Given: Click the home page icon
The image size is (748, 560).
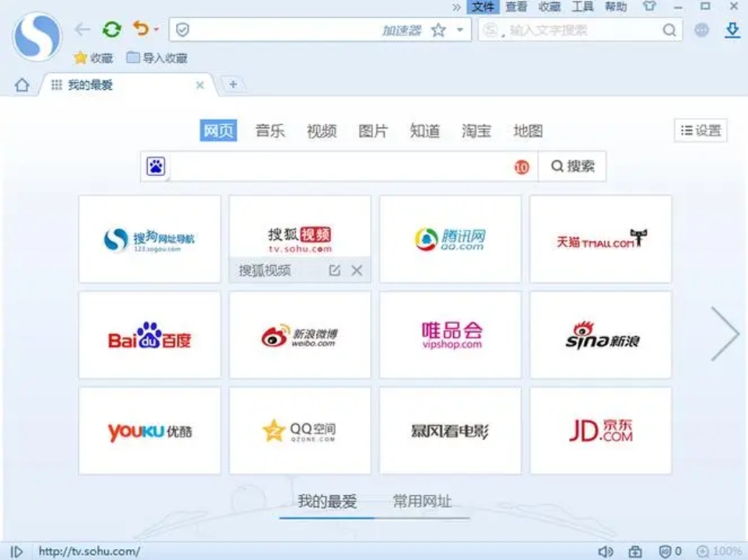Looking at the screenshot, I should click(22, 85).
